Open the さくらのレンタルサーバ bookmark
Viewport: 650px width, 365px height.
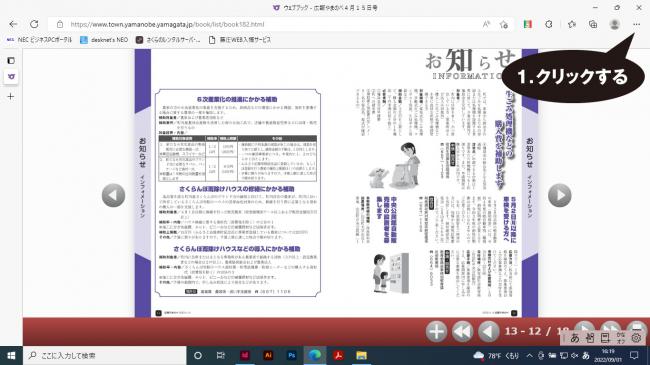(168, 40)
